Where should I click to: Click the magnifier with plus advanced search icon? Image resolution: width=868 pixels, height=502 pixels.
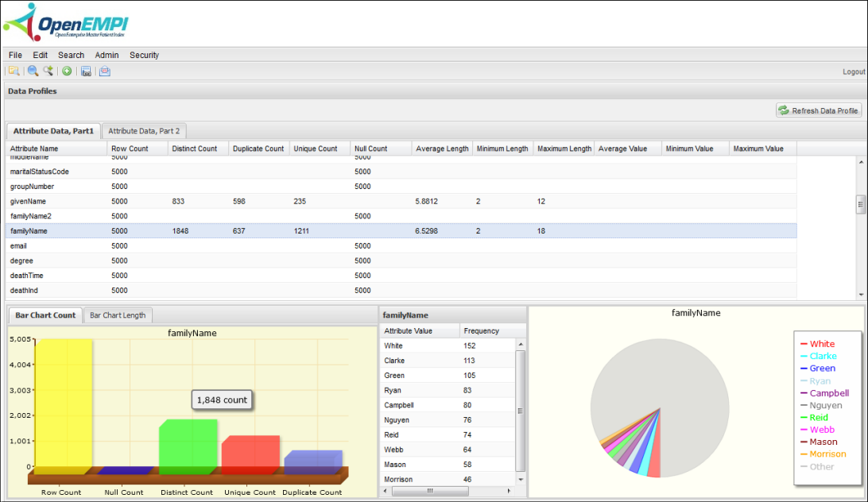point(48,71)
